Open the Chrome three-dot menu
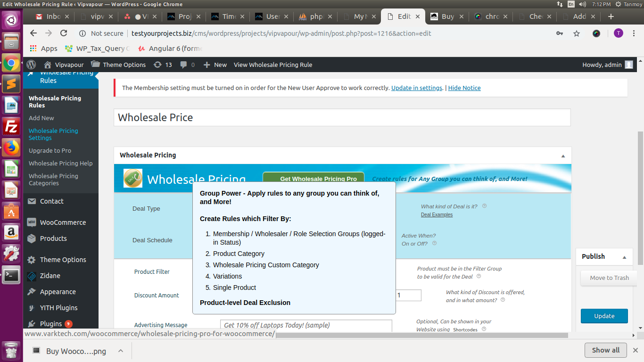Viewport: 644px width, 362px height. point(635,33)
